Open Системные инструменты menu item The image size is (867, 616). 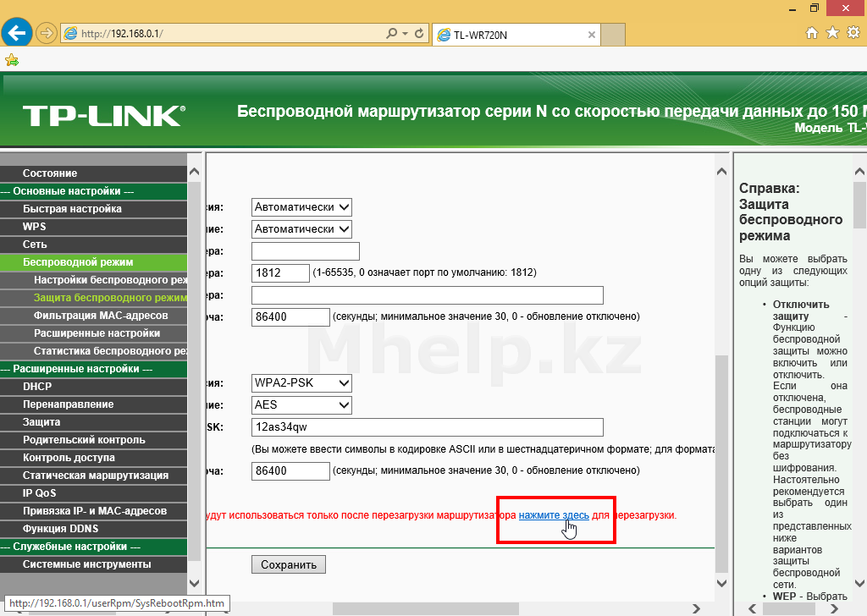(x=93, y=564)
